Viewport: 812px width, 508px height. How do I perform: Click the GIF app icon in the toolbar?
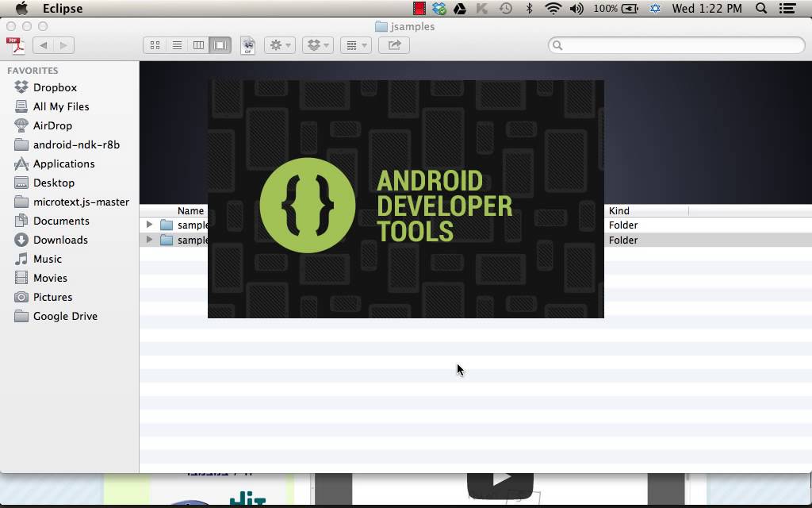248,45
